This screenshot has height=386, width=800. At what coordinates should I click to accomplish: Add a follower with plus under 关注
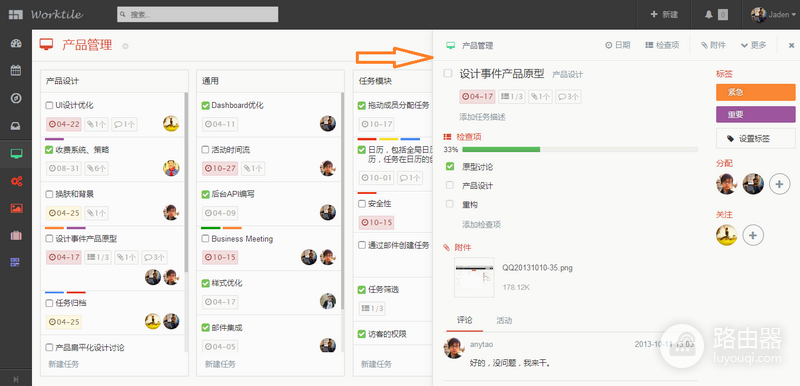click(753, 235)
